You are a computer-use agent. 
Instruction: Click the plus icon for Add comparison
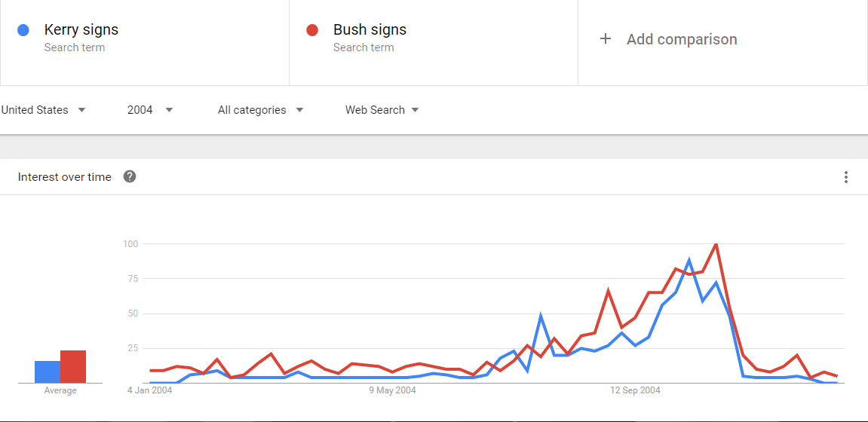[606, 38]
